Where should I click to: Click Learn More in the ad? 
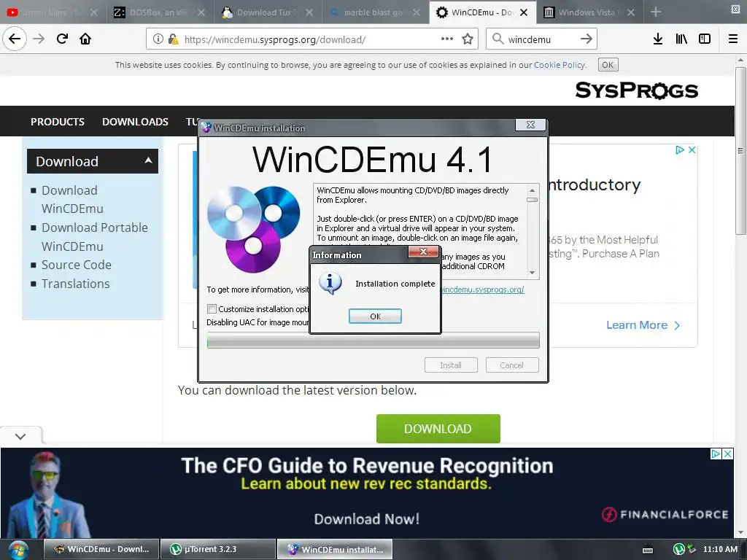pos(643,325)
